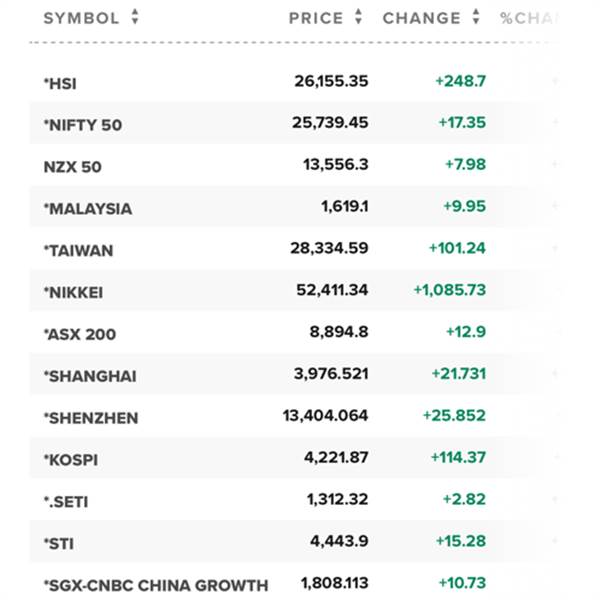Open the *NIKKEI index quote
The width and height of the screenshot is (600, 600).
pyautogui.click(x=73, y=293)
